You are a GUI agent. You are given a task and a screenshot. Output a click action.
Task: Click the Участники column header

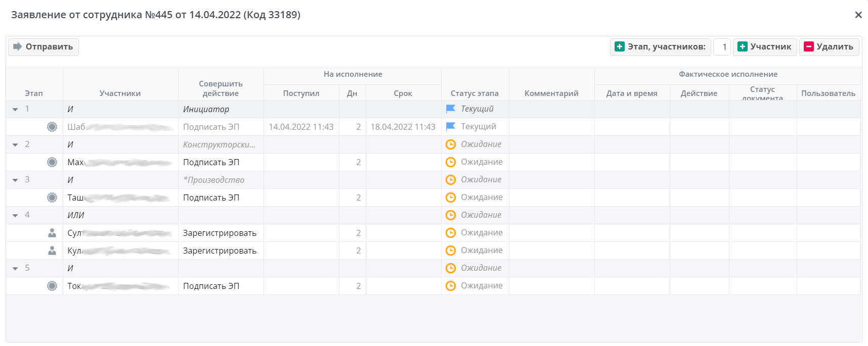[120, 93]
